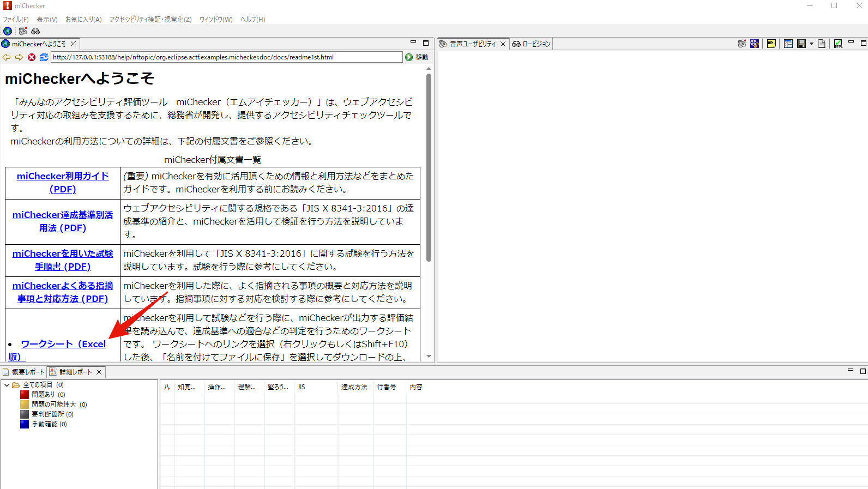868x489 pixels.
Task: Open miCheckerよくある指摘事項と対応方法 (PDF) link
Action: tap(63, 292)
